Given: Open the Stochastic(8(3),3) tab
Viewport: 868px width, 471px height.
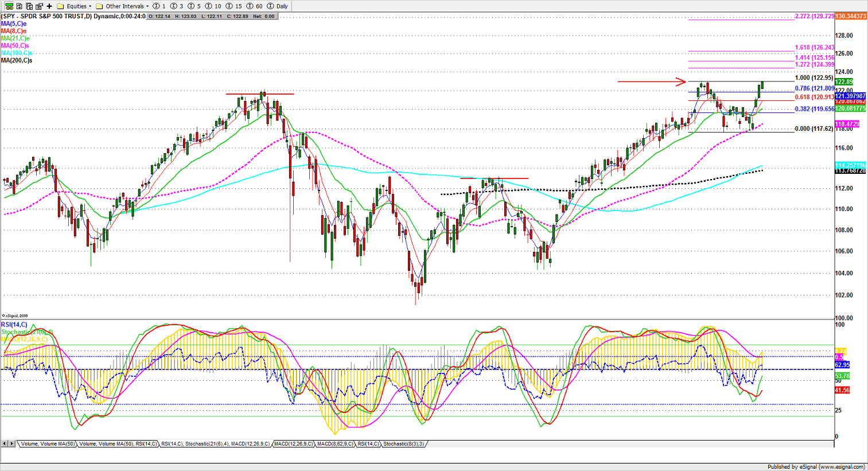Looking at the screenshot, I should [404, 444].
